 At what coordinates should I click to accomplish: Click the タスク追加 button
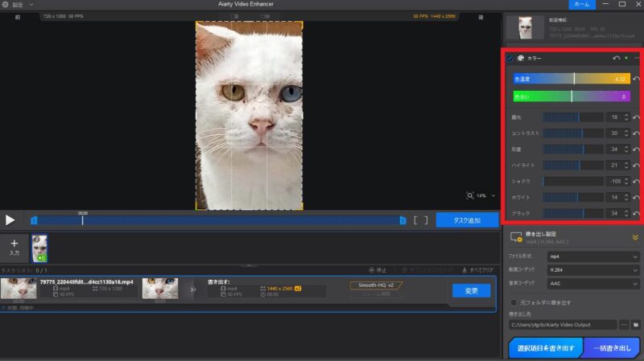(x=467, y=219)
